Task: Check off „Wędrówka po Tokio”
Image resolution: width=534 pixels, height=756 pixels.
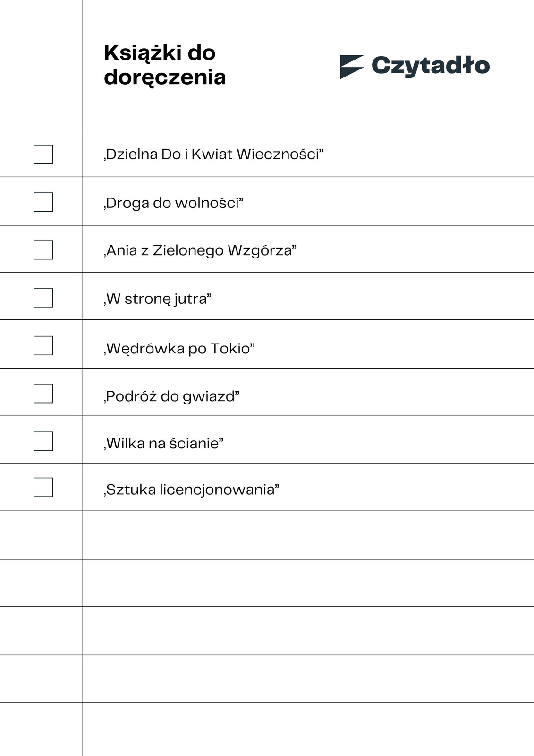Action: coord(43,345)
